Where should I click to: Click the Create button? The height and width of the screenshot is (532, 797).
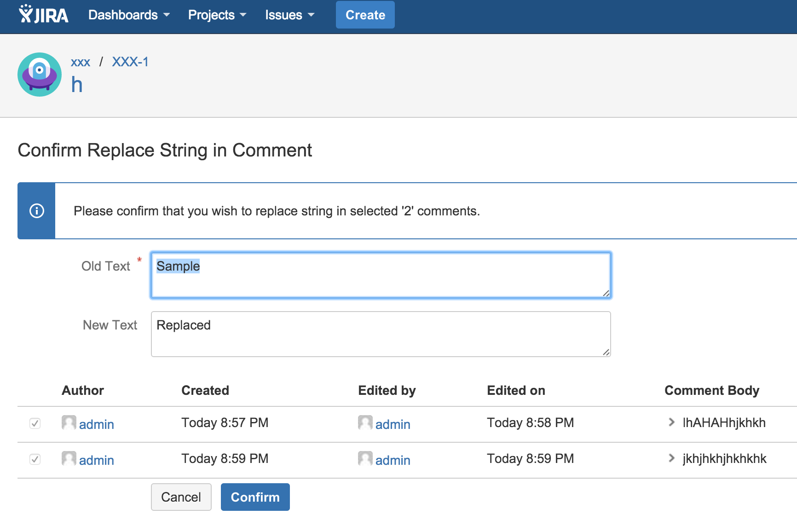[x=365, y=15]
